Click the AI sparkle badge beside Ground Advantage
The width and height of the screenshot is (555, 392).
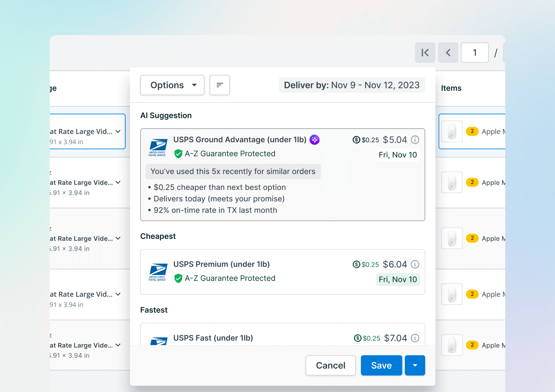pyautogui.click(x=315, y=140)
